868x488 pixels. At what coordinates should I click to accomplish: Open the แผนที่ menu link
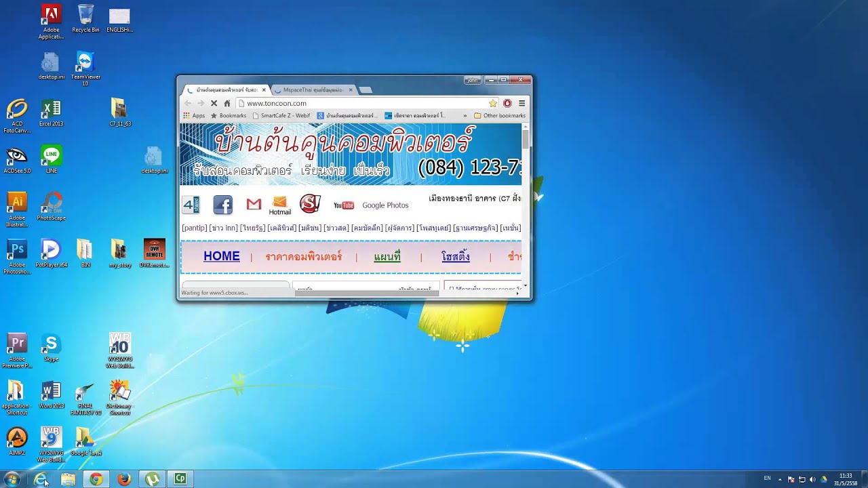(x=387, y=257)
